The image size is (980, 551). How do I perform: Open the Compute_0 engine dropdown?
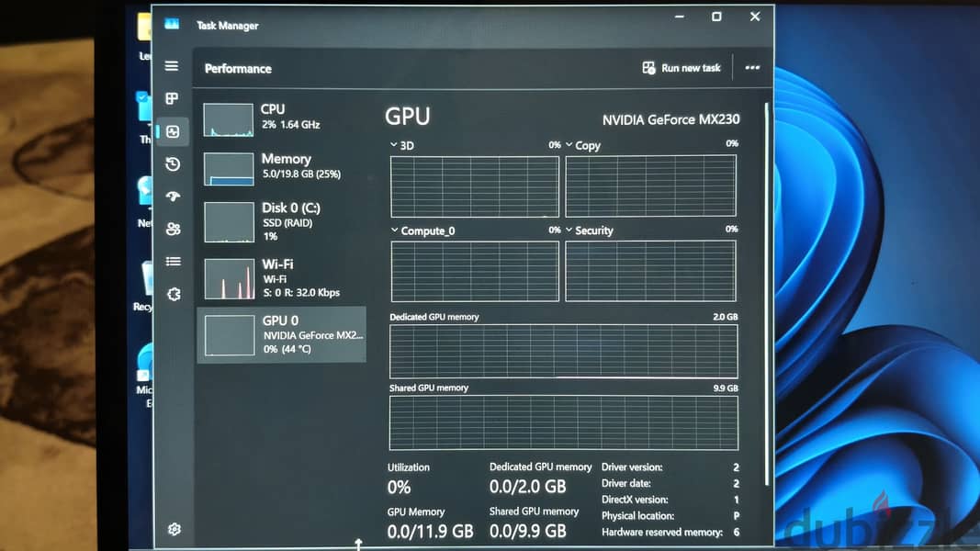coord(394,231)
